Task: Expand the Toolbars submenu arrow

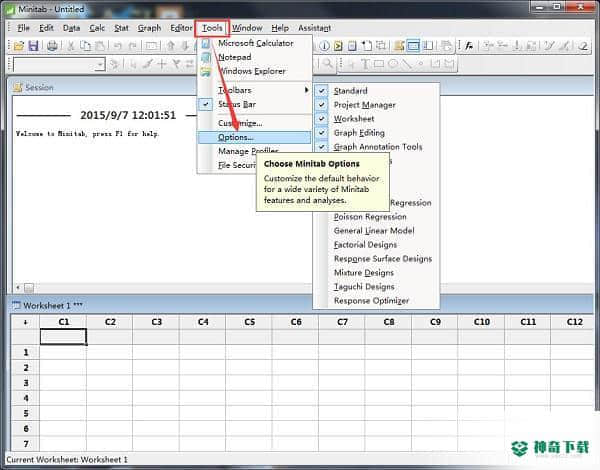Action: (306, 90)
